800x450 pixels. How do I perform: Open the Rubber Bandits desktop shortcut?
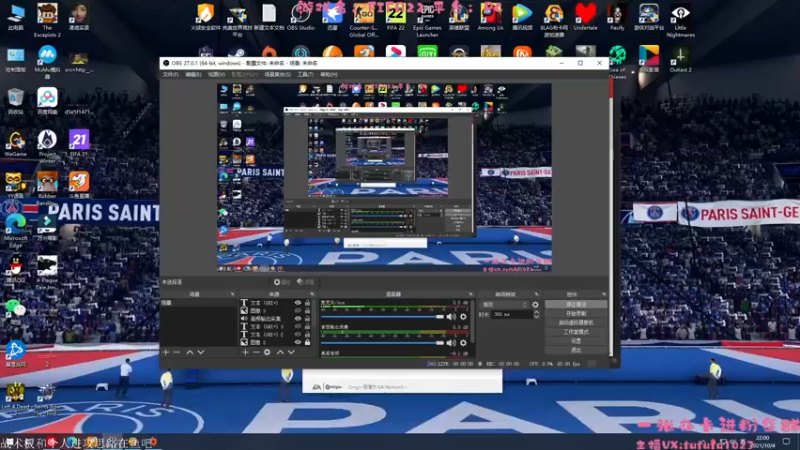point(47,188)
